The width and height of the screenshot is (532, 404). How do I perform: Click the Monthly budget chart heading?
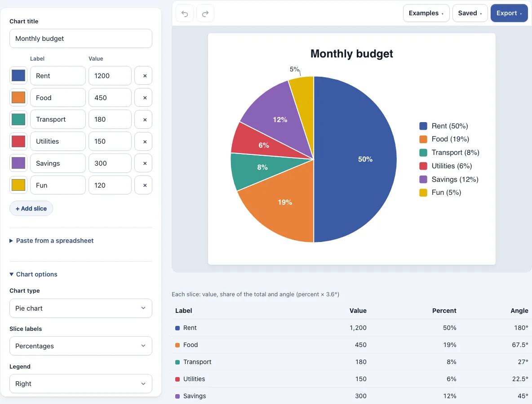tap(351, 53)
